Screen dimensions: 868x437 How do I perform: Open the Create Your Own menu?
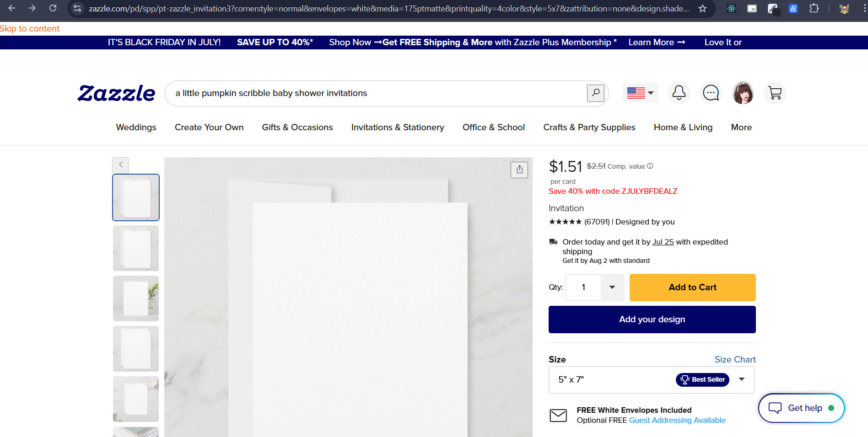[209, 128]
